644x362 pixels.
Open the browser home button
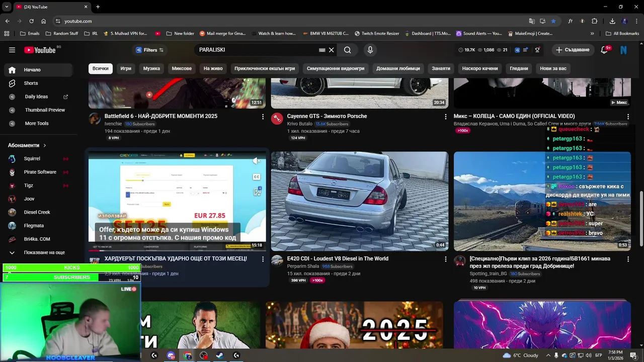[43, 21]
